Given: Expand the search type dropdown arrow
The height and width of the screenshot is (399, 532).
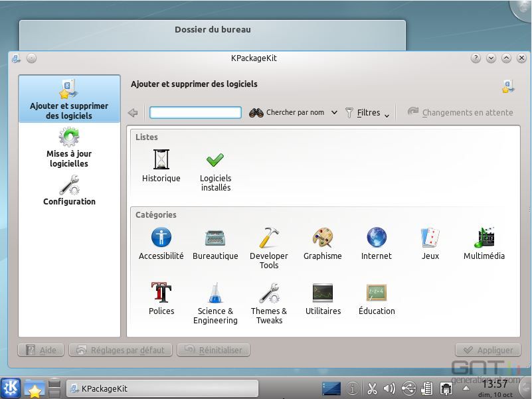Looking at the screenshot, I should [334, 113].
